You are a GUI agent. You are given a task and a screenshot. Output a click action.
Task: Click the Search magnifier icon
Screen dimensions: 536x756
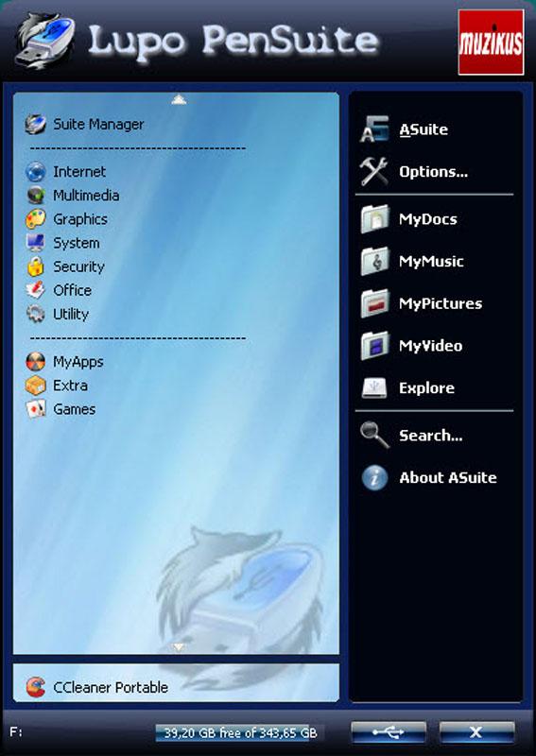[x=374, y=435]
